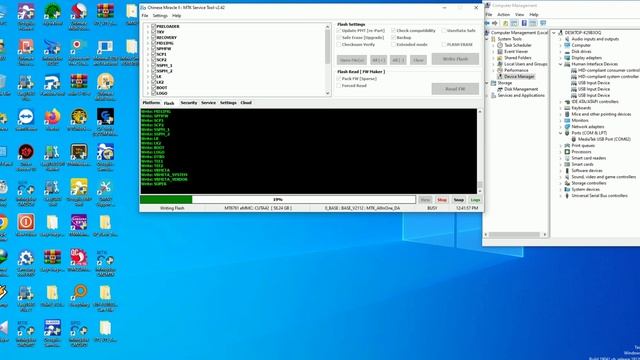
Task: Collapse System Tools in console tree
Action: coord(487,39)
